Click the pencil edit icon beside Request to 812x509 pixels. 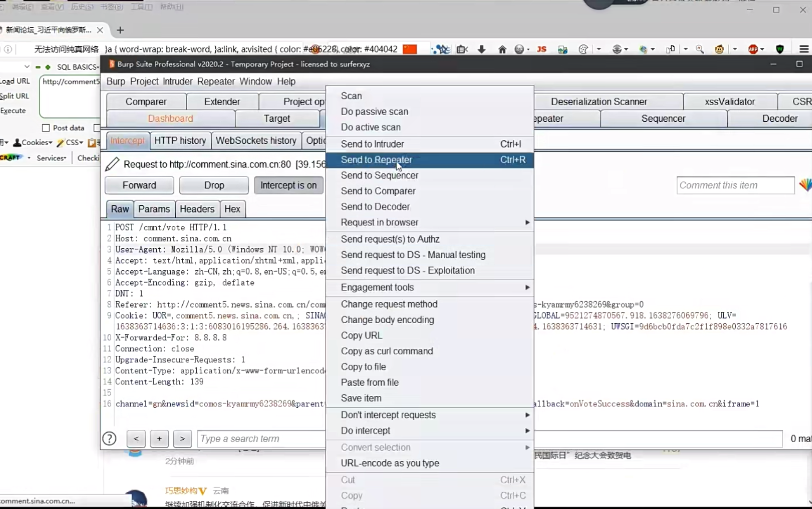[112, 164]
